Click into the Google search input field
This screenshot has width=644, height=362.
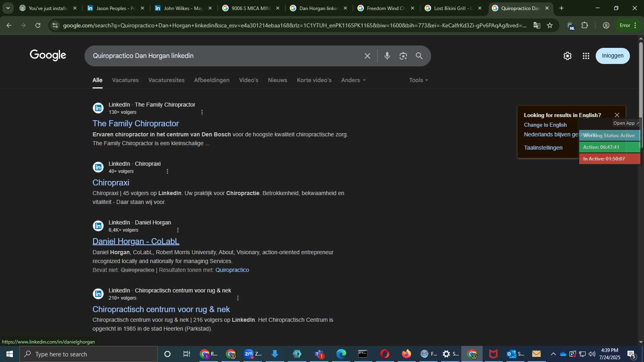225,56
